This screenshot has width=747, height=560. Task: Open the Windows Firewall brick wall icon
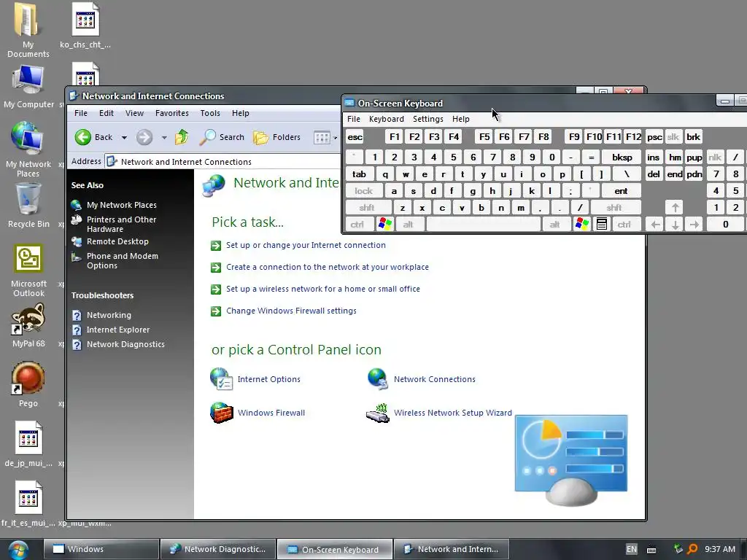tap(222, 413)
